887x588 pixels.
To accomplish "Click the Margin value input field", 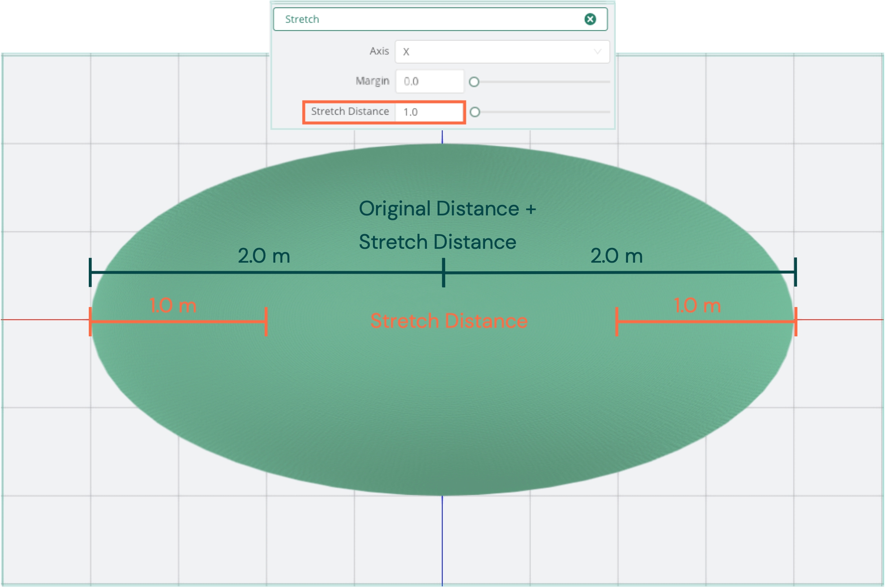I will coord(429,81).
